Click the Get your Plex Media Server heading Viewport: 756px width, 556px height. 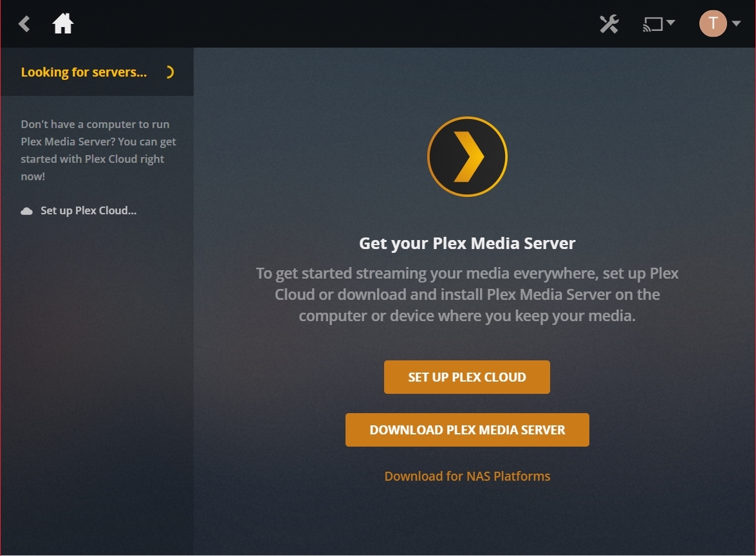pos(467,243)
